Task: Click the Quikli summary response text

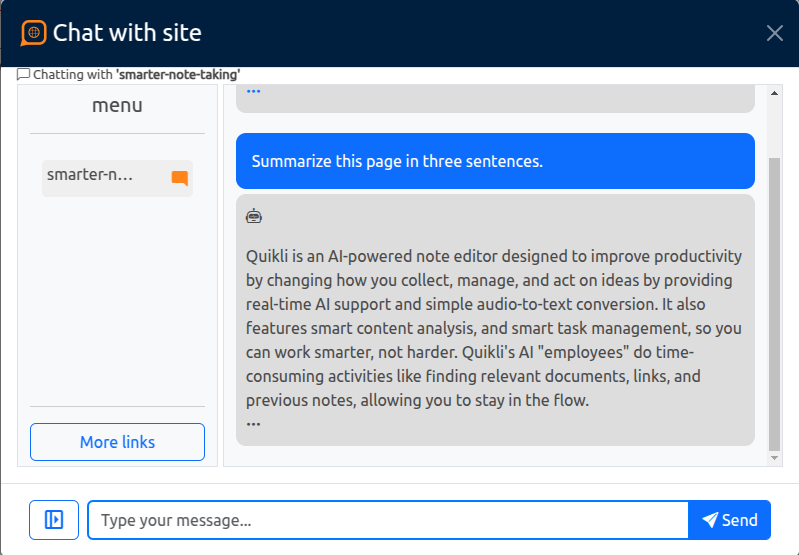Action: point(494,328)
